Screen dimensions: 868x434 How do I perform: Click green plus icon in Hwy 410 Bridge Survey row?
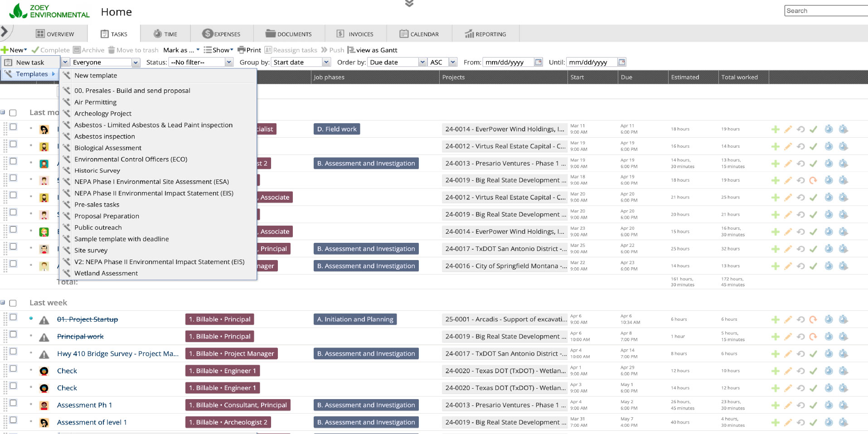coord(775,354)
